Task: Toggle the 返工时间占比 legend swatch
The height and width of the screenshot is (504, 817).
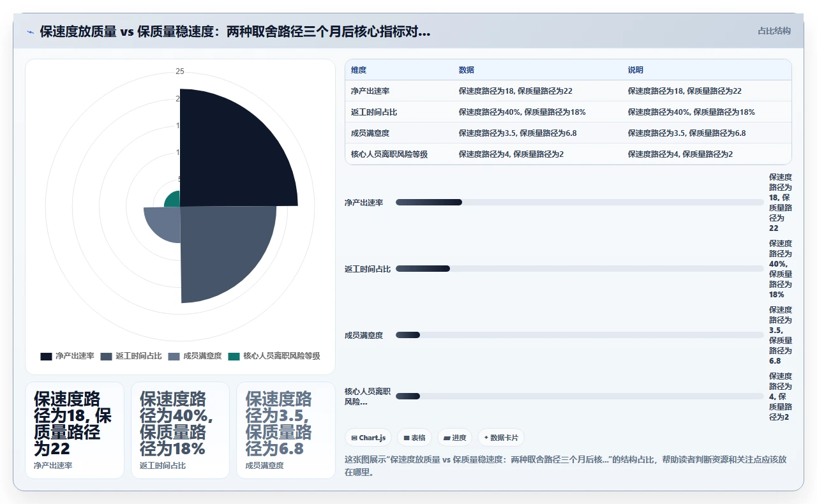Action: pos(106,356)
